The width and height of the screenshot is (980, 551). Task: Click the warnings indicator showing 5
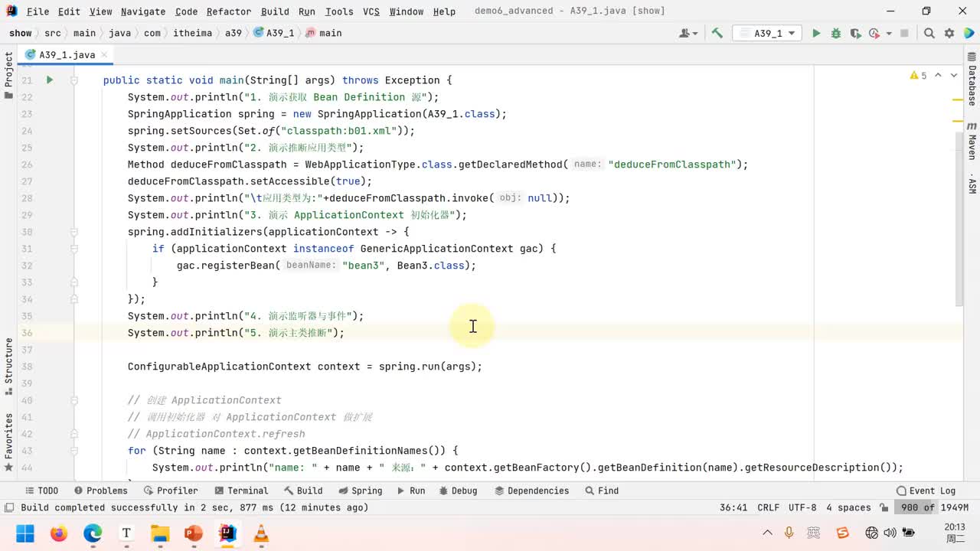click(x=918, y=76)
